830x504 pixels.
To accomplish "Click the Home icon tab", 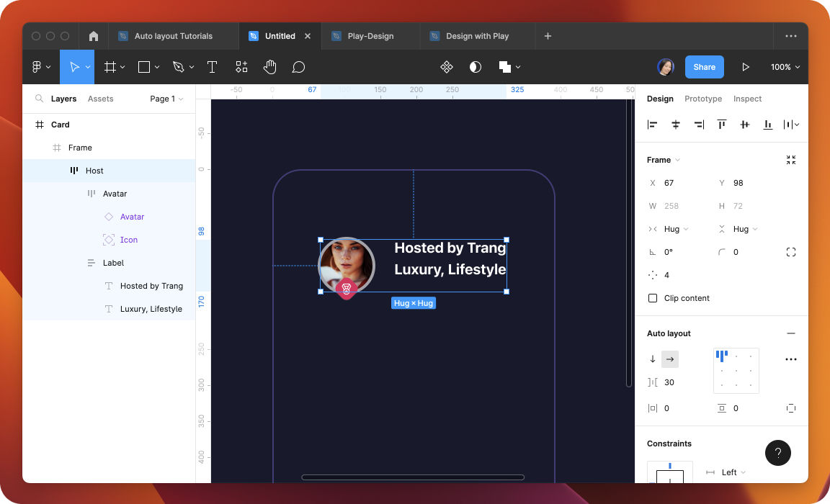I will click(94, 36).
